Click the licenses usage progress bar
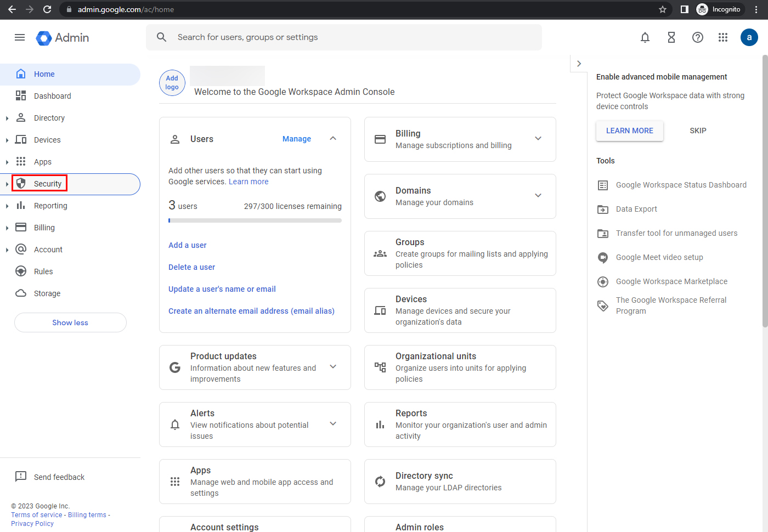Viewport: 768px width, 532px height. [x=255, y=220]
